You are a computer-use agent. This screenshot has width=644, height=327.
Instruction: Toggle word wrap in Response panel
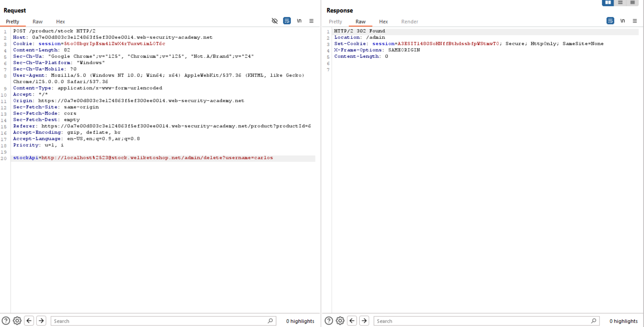point(610,21)
